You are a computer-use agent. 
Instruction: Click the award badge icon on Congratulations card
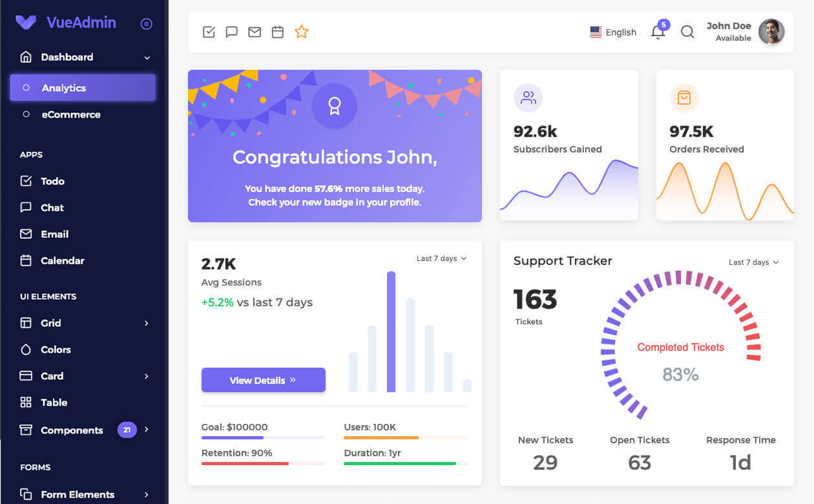coord(334,106)
